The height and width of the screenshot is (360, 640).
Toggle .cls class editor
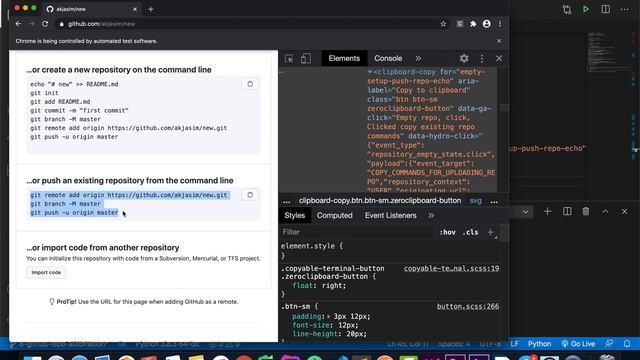(471, 232)
